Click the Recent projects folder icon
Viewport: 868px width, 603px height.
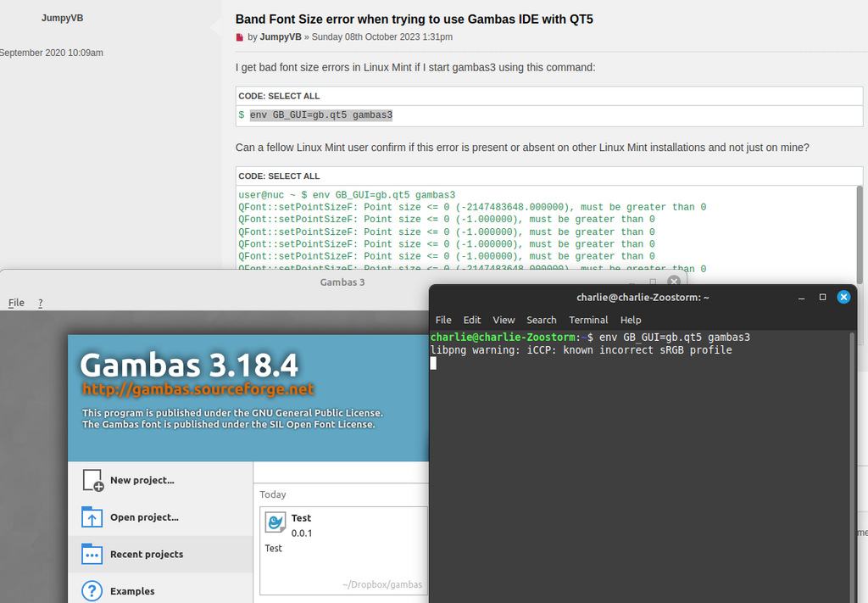[92, 554]
